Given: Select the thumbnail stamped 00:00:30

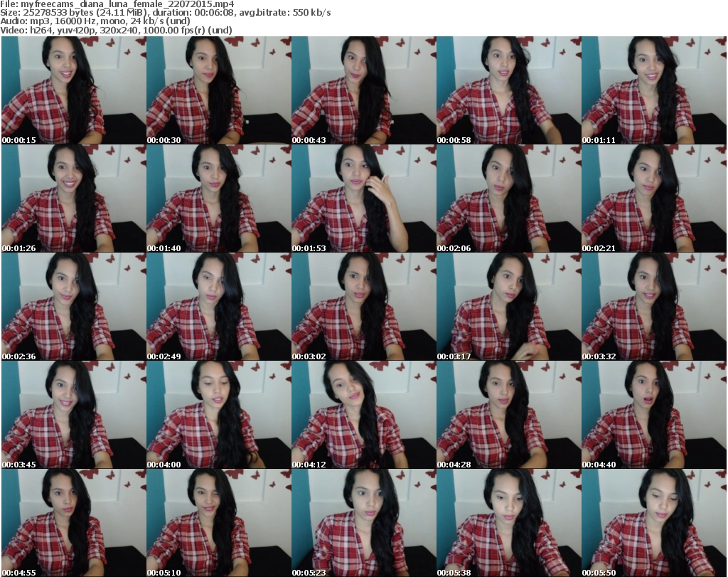Looking at the screenshot, I should pos(219,90).
